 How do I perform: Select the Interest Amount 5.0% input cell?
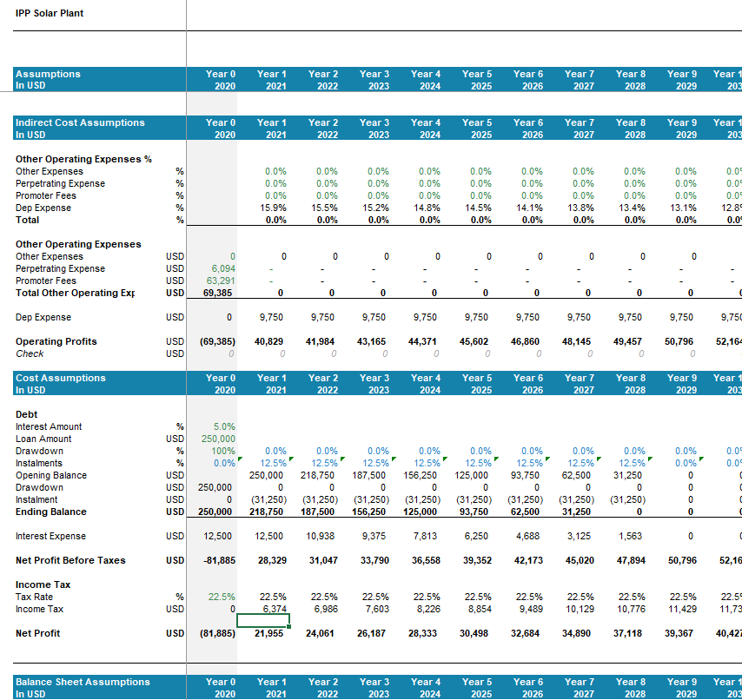224,427
